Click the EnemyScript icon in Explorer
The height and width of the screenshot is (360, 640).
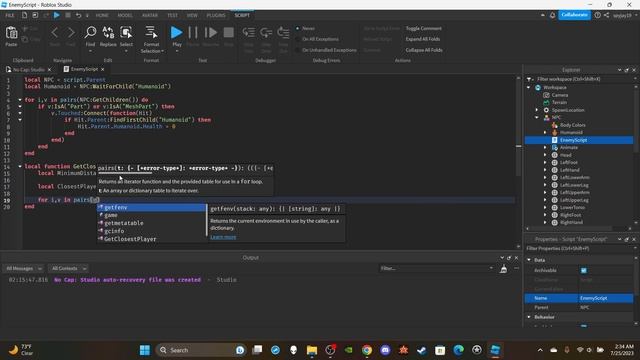click(x=554, y=140)
